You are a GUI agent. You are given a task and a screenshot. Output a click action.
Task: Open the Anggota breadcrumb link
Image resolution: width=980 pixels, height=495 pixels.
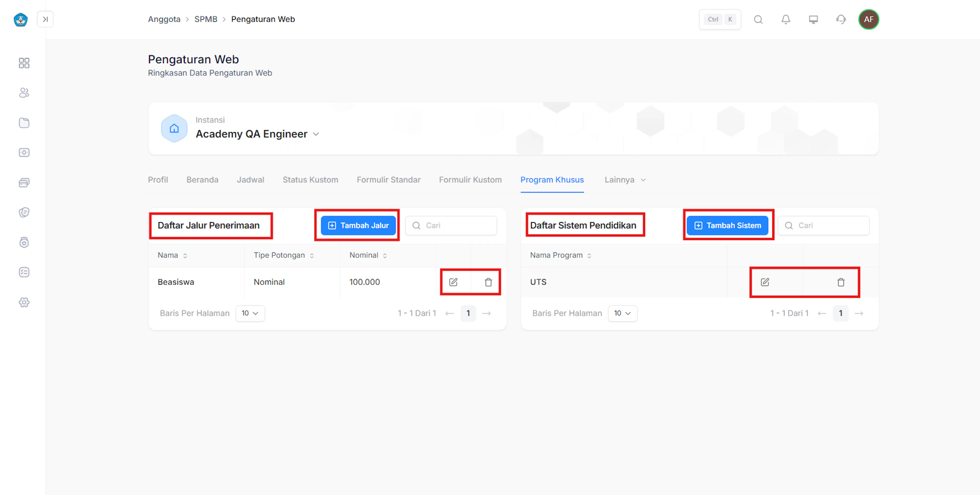[164, 19]
